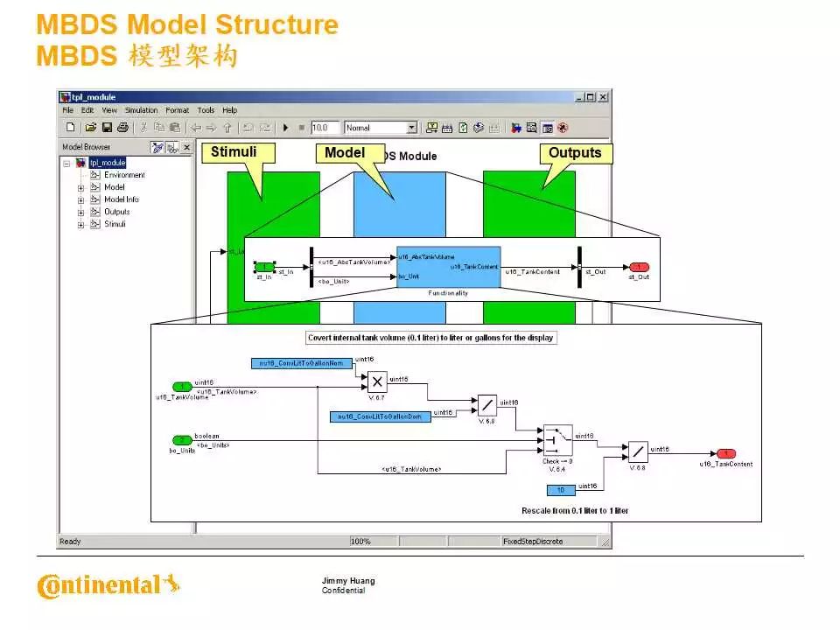
Task: Toggle the model browser toolbar button
Action: (547, 128)
